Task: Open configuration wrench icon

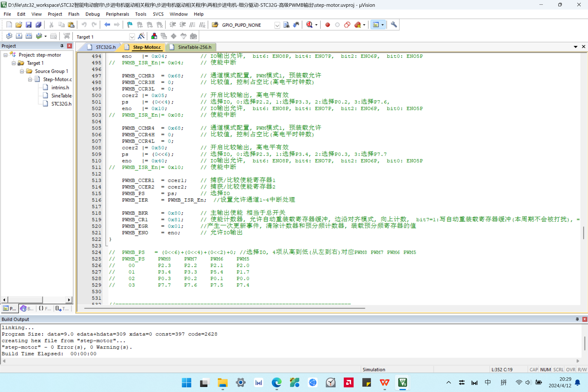Action: pos(394,25)
